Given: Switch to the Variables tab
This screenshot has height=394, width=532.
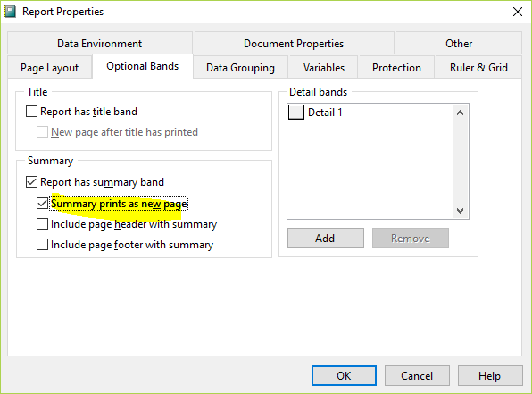Looking at the screenshot, I should pyautogui.click(x=324, y=67).
